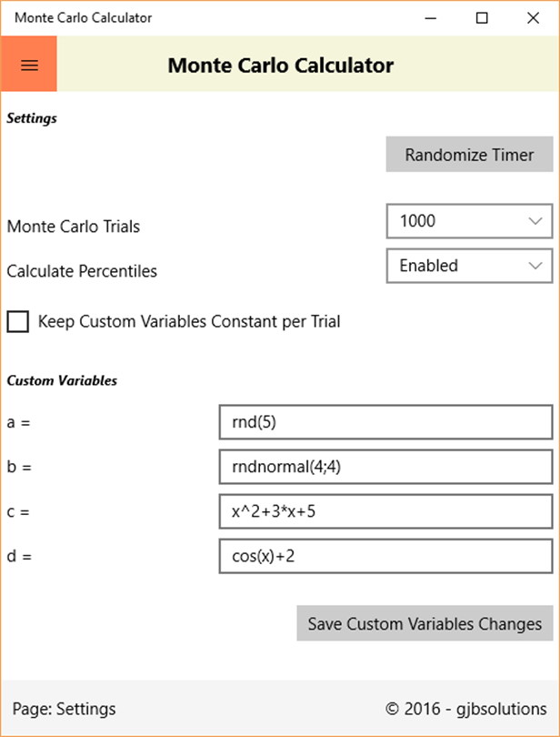Click the Custom Variables section heading

point(62,381)
